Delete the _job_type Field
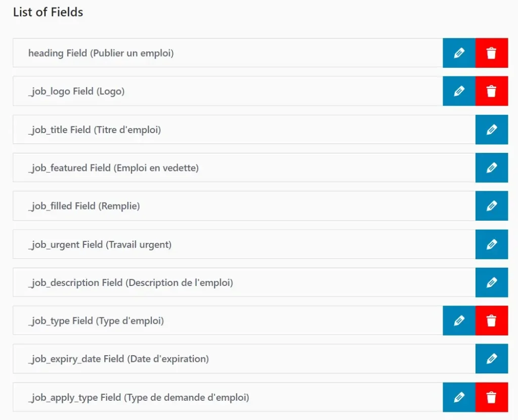 click(491, 321)
